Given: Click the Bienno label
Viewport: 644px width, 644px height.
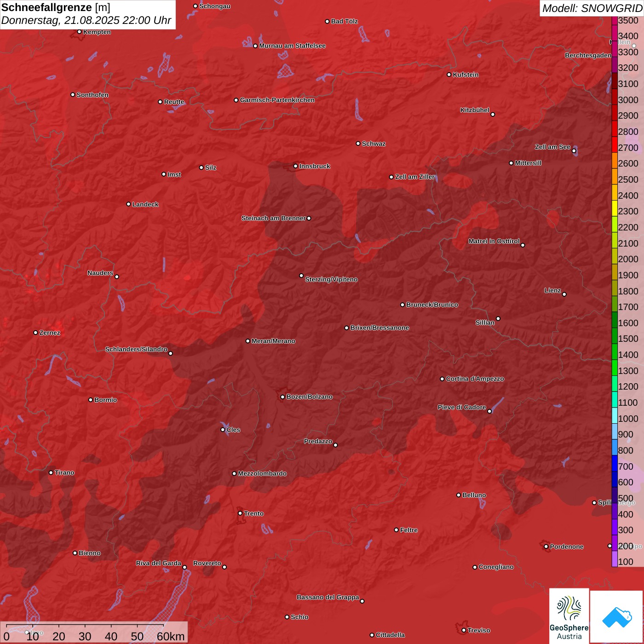Looking at the screenshot, I should click(90, 553).
